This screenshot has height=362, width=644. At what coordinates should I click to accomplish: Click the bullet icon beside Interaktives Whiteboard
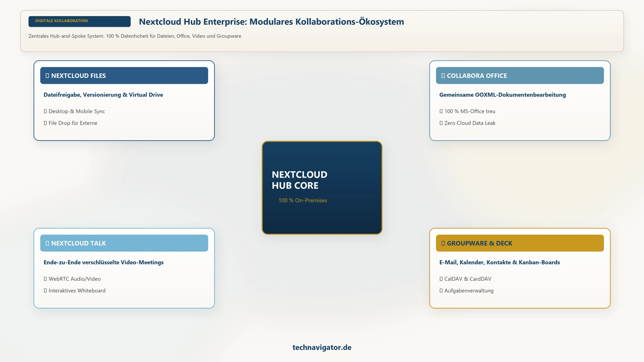pos(45,291)
